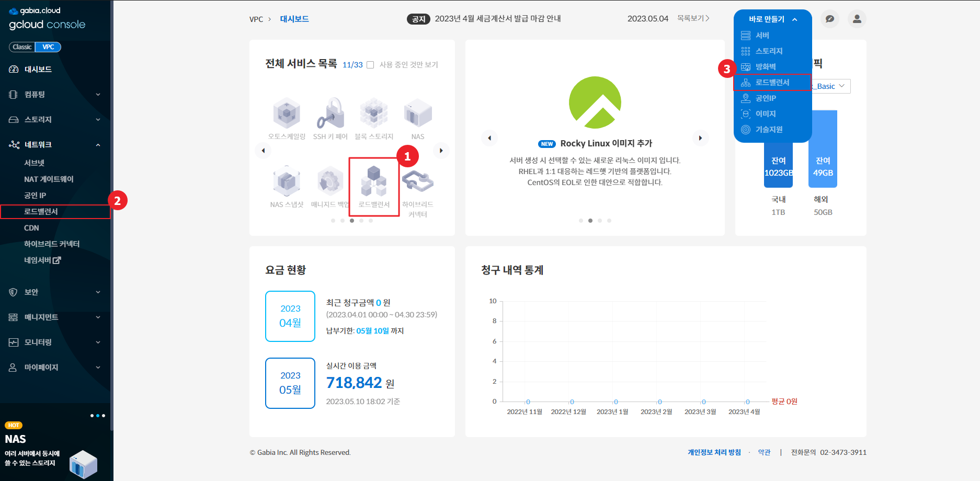
Task: Switch to Classic console mode
Action: pyautogui.click(x=22, y=47)
